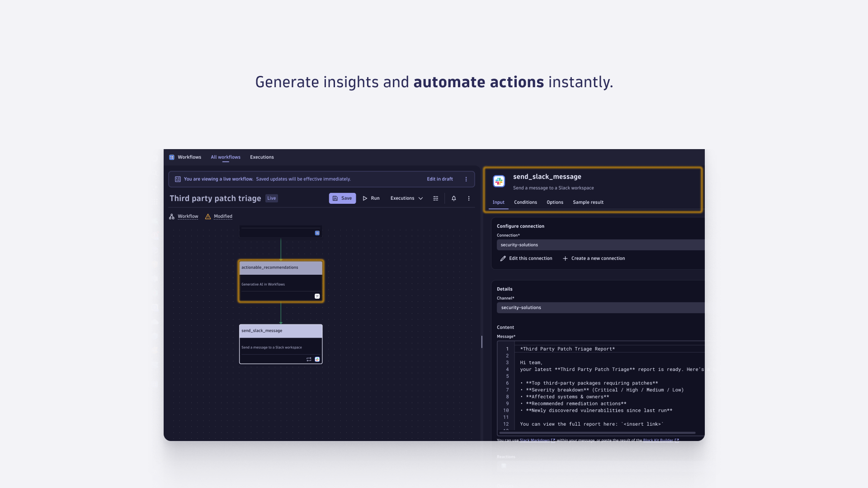The height and width of the screenshot is (488, 868).
Task: Open the Executions dropdown next to Run
Action: tap(406, 198)
